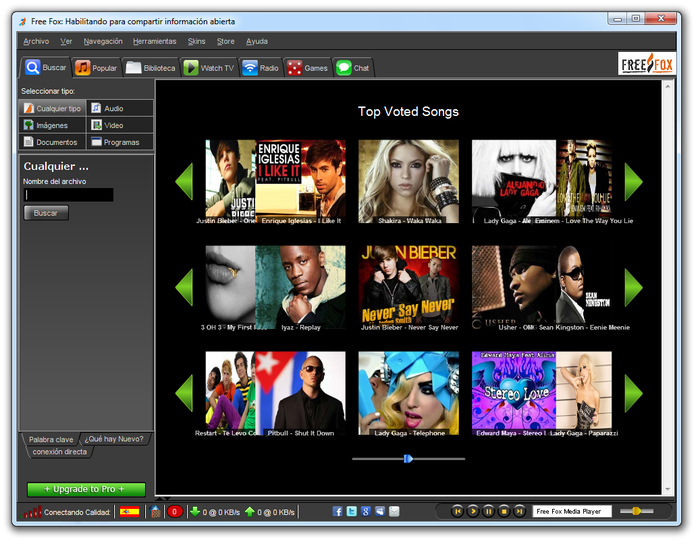Switch to Palabra clave tab
This screenshot has height=548, width=700.
[50, 440]
